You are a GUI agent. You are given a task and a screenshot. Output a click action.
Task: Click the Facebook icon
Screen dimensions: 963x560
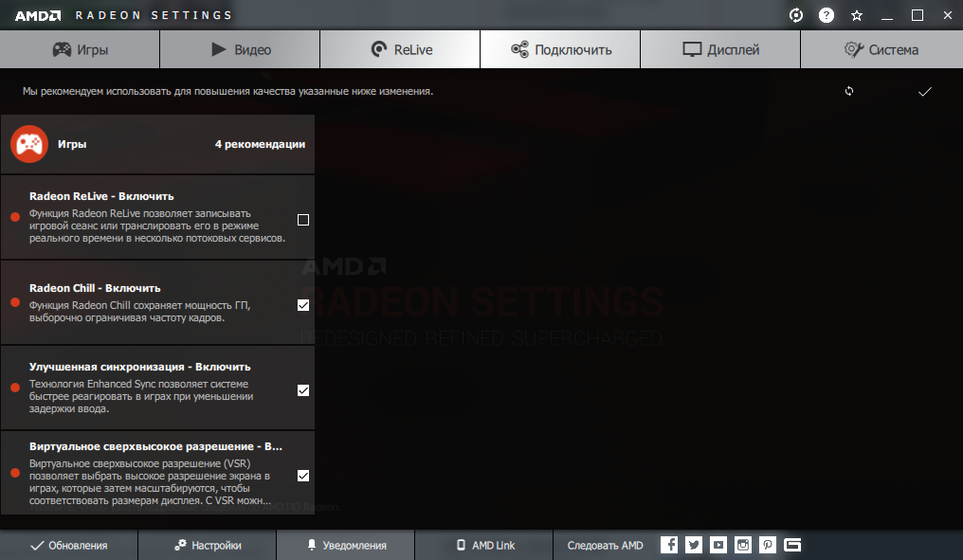click(669, 545)
